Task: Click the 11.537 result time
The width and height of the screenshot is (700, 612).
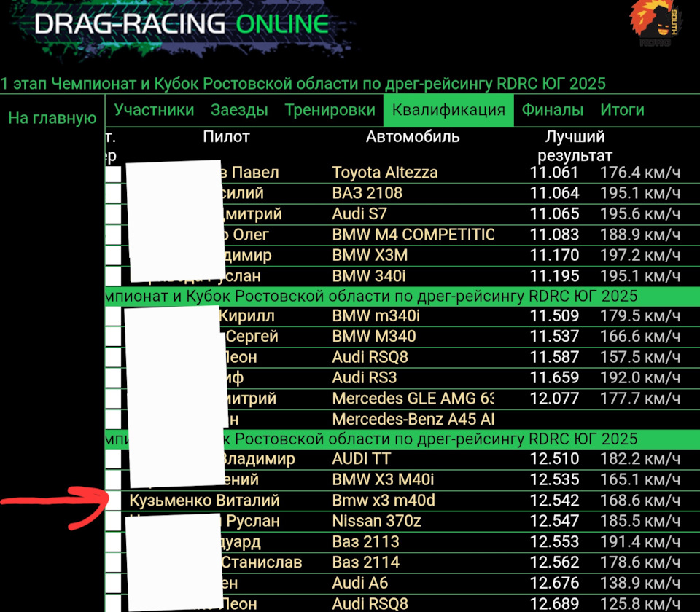Action: (554, 337)
